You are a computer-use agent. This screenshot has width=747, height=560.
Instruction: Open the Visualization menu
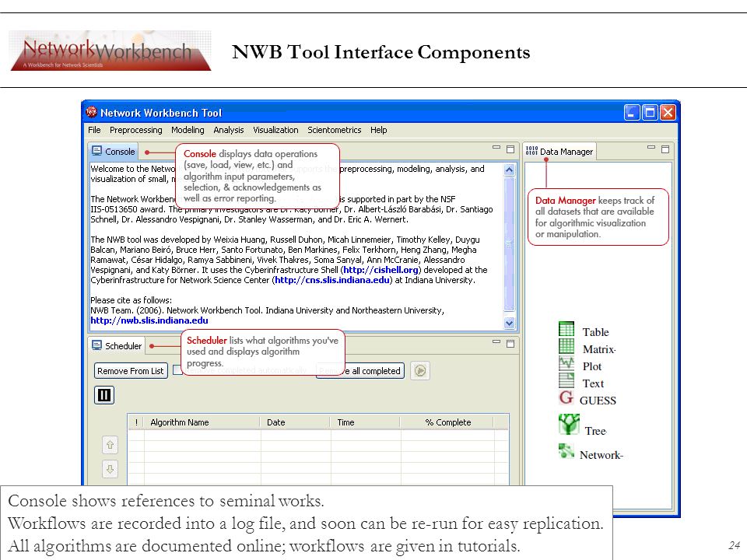[275, 130]
